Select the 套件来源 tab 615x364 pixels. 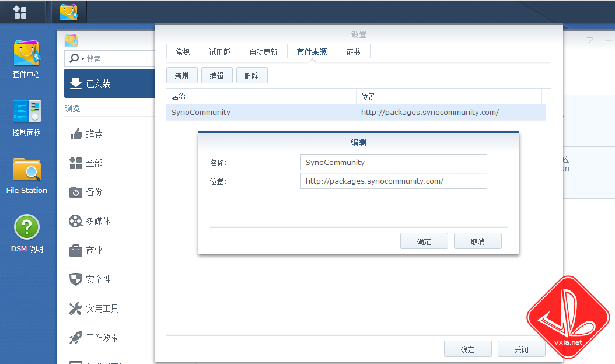[x=312, y=52]
